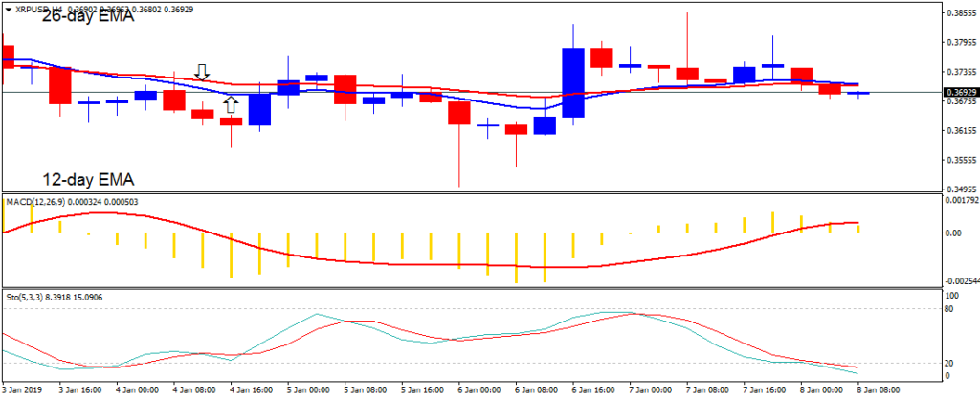
Task: Open the dropdown triangle beside XRPUSD,H4
Action: 10,9
